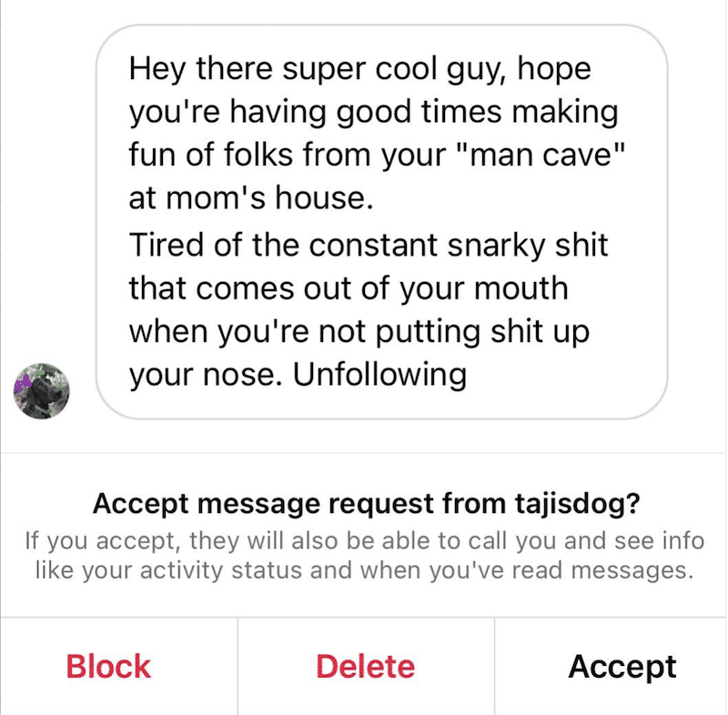This screenshot has height=715, width=728.
Task: Tap "that comes out of your mouth" line
Action: (349, 288)
